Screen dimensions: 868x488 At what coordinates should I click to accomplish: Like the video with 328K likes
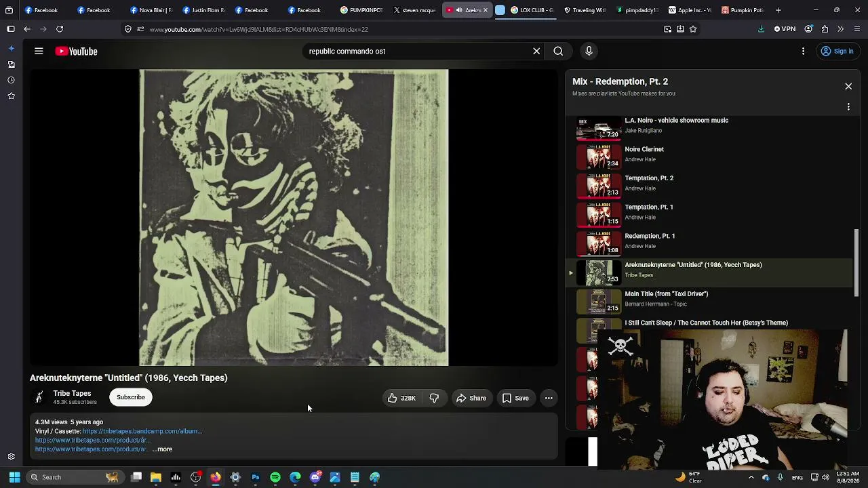pyautogui.click(x=401, y=398)
